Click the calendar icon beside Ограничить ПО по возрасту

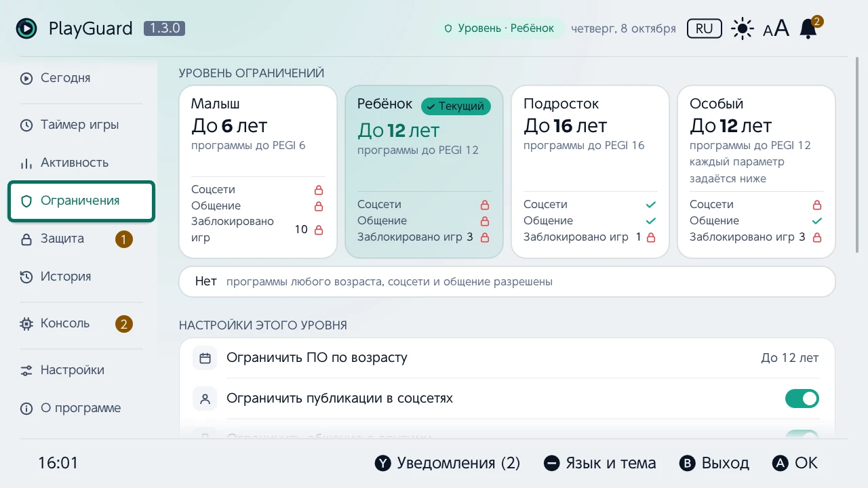pos(205,358)
